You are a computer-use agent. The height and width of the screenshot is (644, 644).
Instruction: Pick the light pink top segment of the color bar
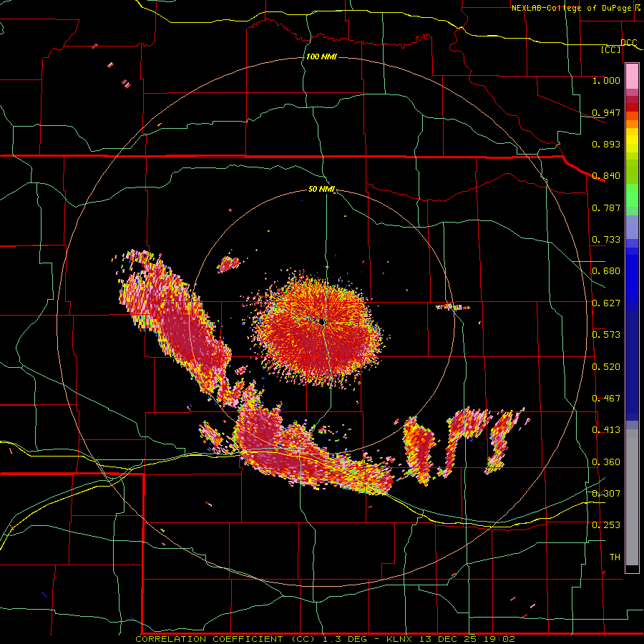[x=632, y=76]
